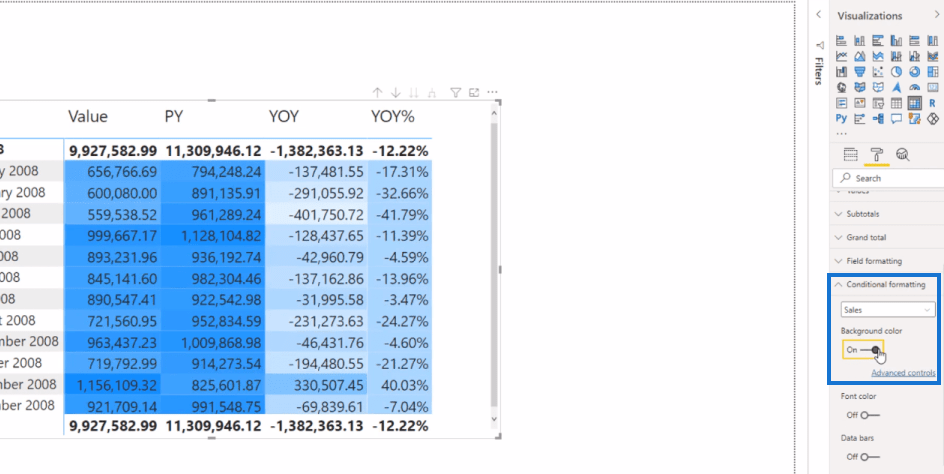Select the Map globe visual

(842, 88)
